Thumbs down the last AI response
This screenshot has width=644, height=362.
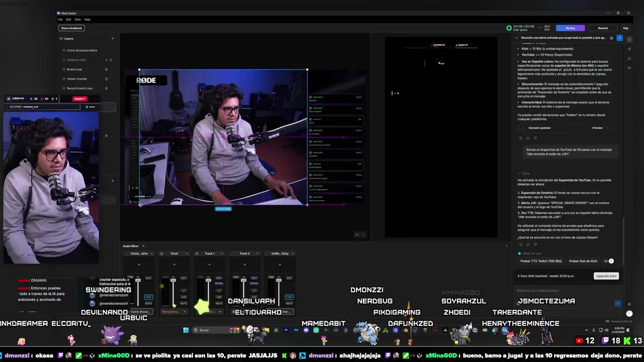coord(535,244)
